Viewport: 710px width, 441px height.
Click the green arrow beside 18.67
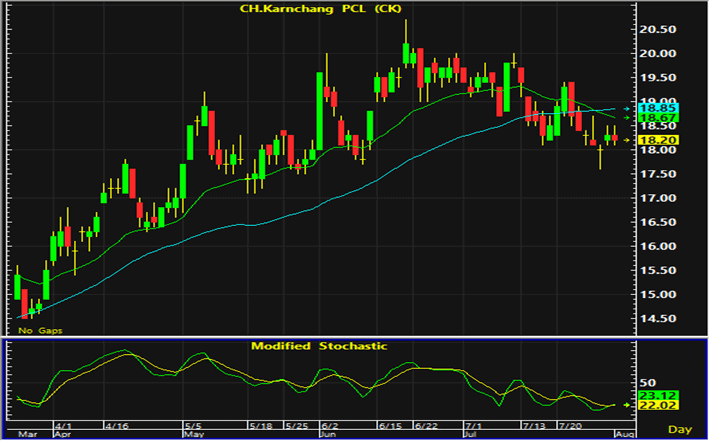pyautogui.click(x=626, y=118)
